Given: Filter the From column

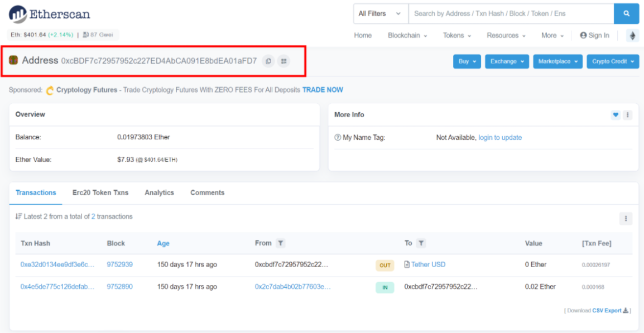Looking at the screenshot, I should point(280,243).
